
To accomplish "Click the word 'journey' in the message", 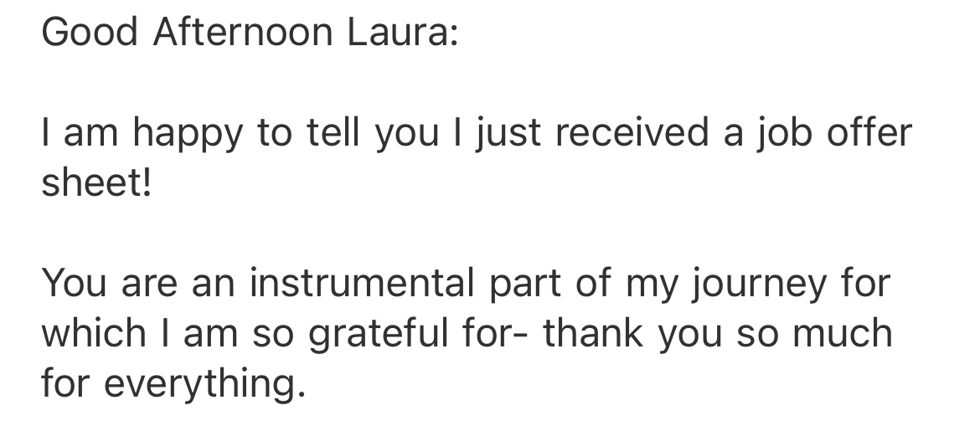I will point(760,285).
